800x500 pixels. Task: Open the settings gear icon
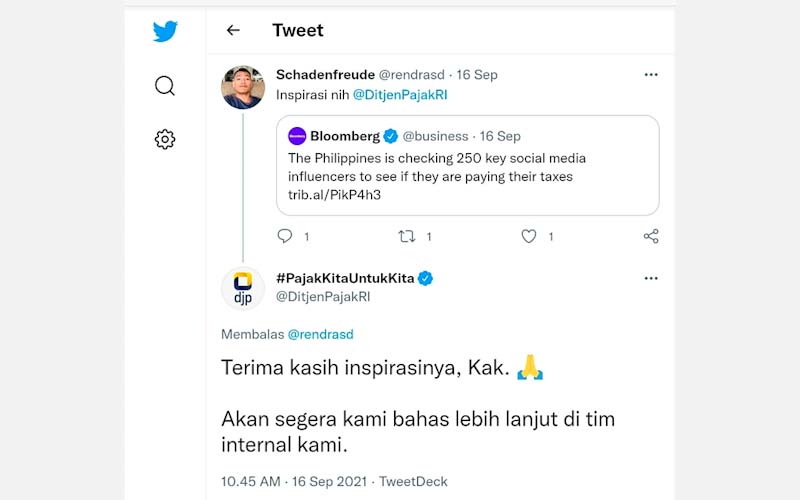coord(165,140)
